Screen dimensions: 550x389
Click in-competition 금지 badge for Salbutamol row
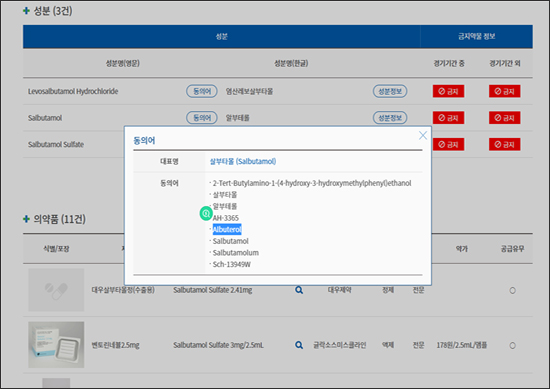(448, 118)
